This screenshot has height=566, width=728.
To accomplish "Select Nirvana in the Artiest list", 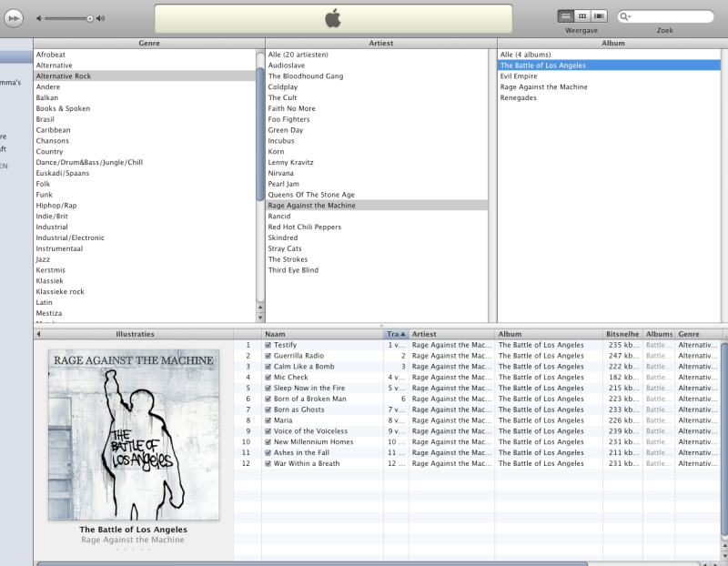I will tap(377, 173).
